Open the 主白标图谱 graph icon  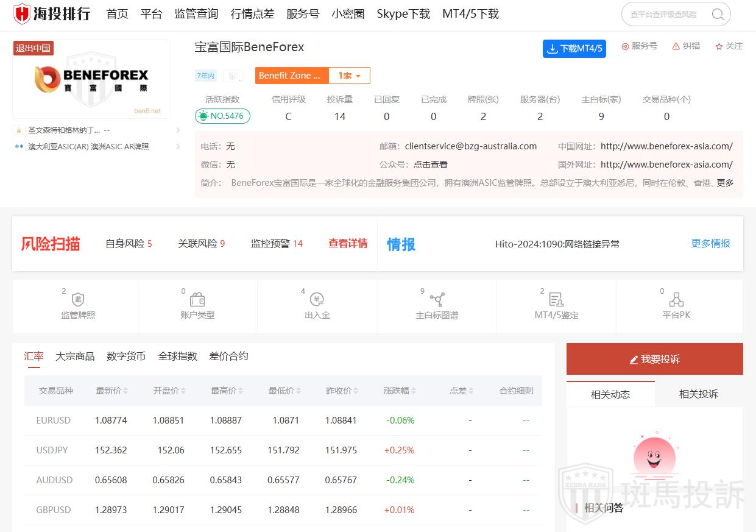(x=437, y=300)
